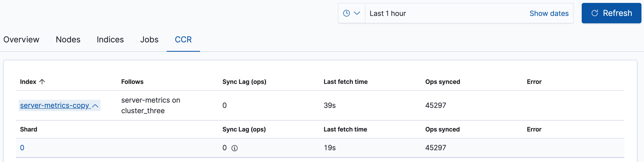Sort by the Index column header

point(28,82)
